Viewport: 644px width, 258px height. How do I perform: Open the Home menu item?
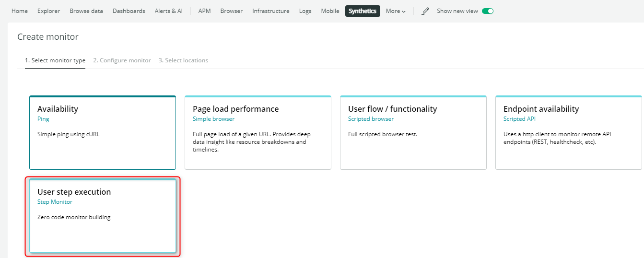(20, 11)
